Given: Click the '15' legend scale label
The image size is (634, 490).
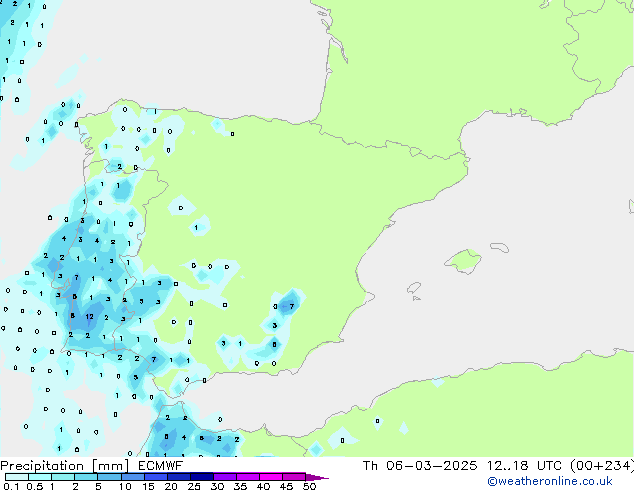Looking at the screenshot, I should 148,486.
